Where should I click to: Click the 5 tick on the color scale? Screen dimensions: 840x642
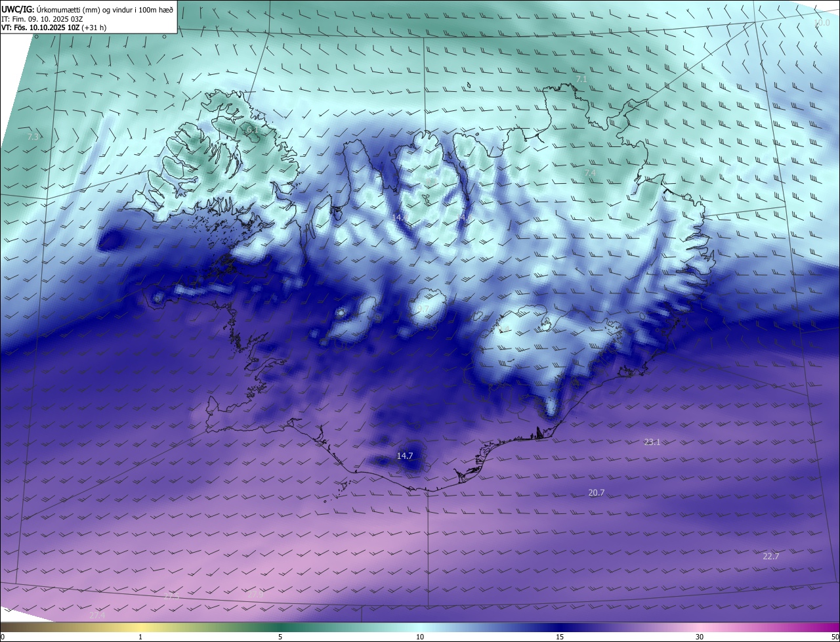point(280,637)
